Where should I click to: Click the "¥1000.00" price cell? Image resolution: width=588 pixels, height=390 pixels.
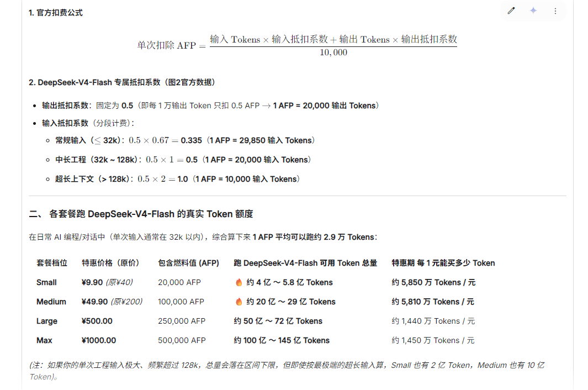click(x=99, y=340)
